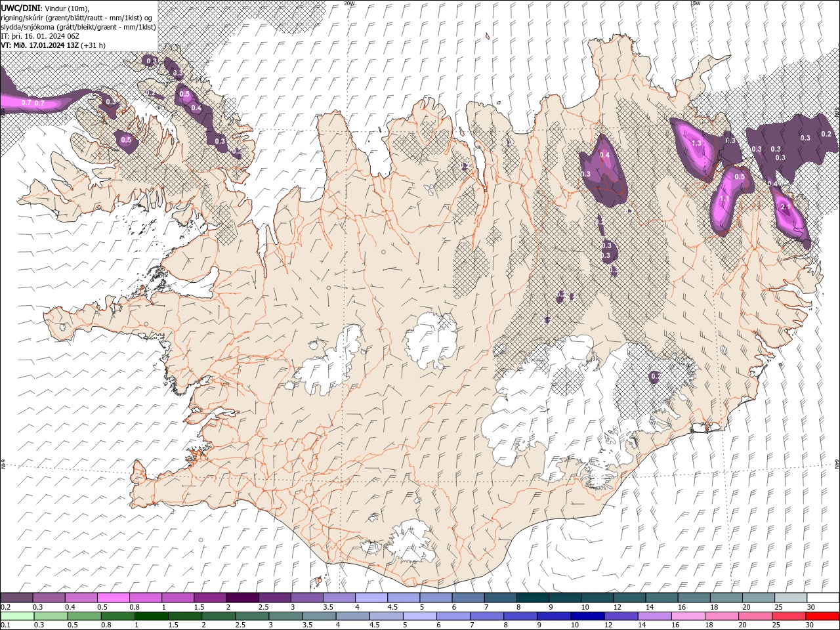Select palest green bottom-row swatch at 0.1
Screen dimensions: 840x630
(17, 616)
